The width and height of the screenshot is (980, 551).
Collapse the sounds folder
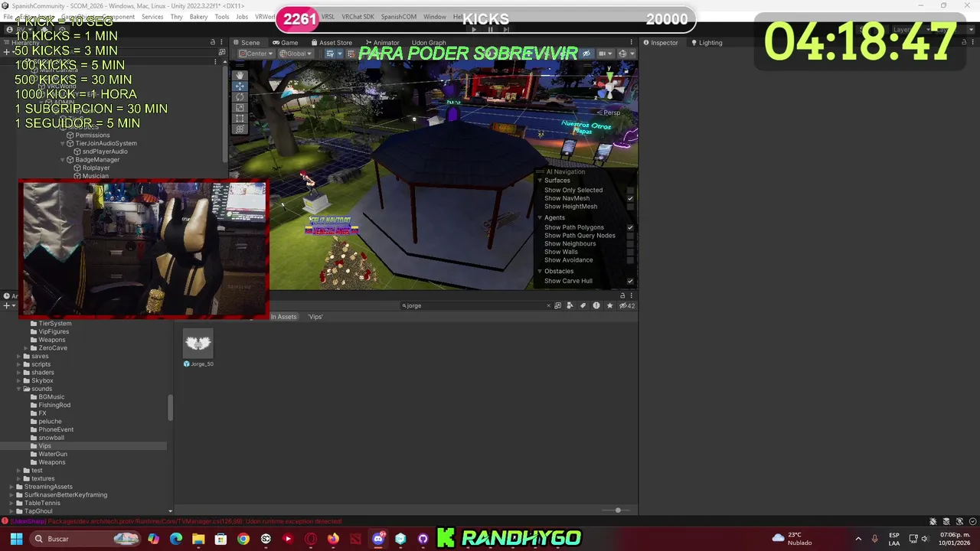click(19, 389)
